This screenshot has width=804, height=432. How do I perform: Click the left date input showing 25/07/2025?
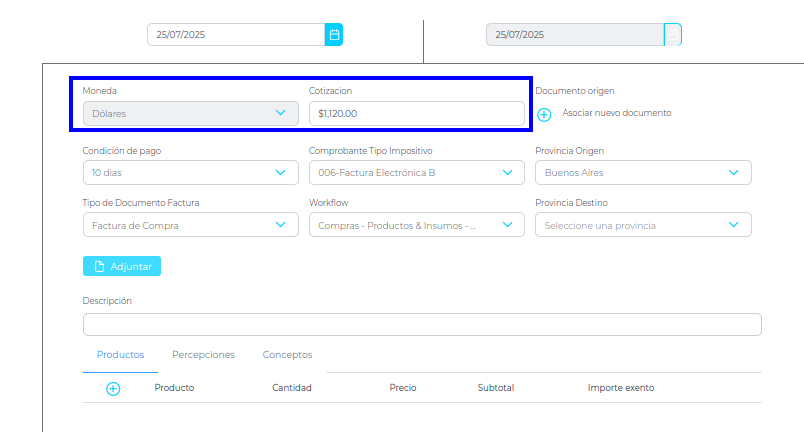click(236, 35)
